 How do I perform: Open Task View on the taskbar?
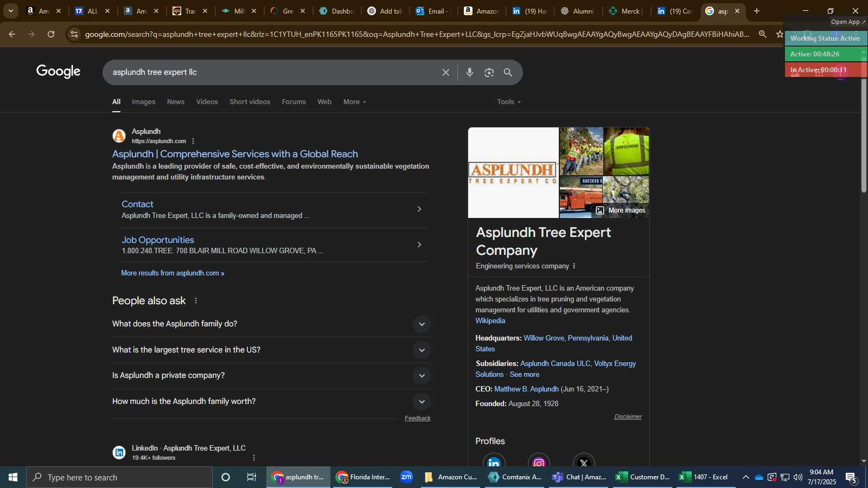click(x=252, y=477)
